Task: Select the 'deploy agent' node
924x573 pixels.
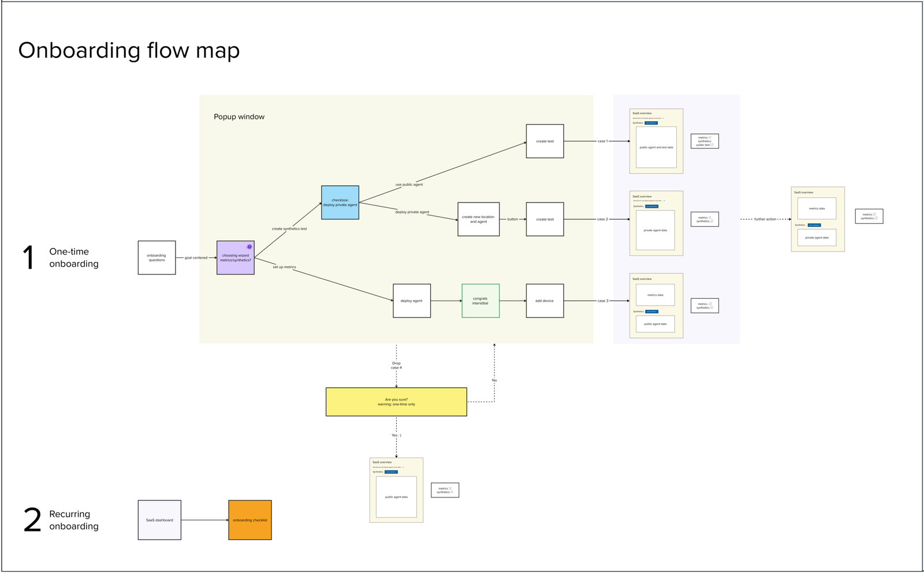Action: coord(412,301)
